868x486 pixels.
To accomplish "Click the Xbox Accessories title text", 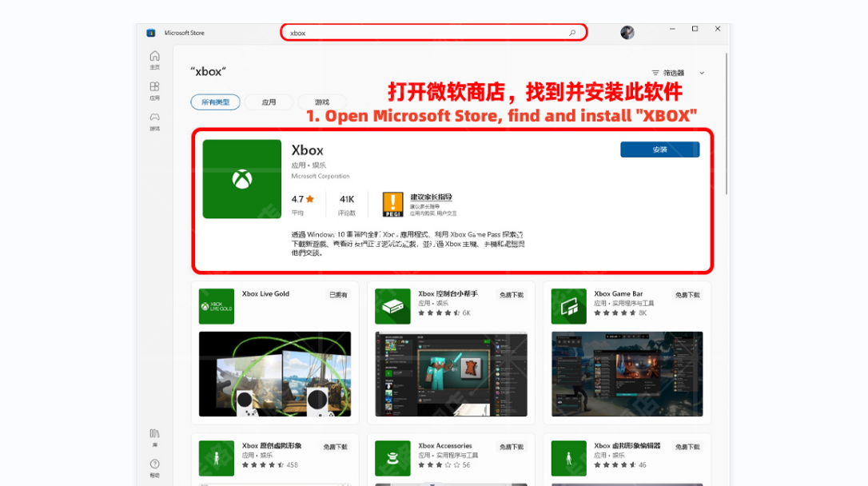I will (x=445, y=445).
